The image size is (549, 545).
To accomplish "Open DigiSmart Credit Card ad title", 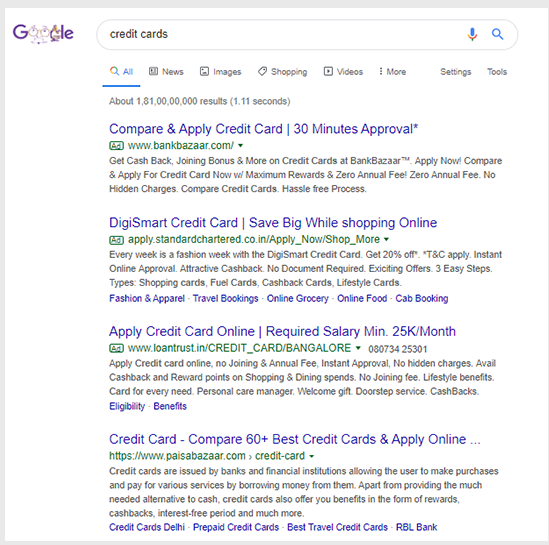I will pyautogui.click(x=273, y=223).
